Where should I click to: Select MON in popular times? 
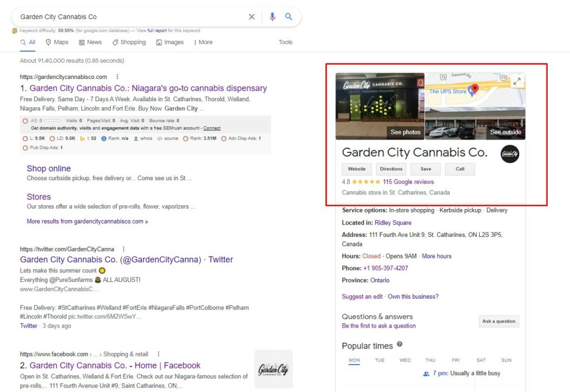pos(355,360)
